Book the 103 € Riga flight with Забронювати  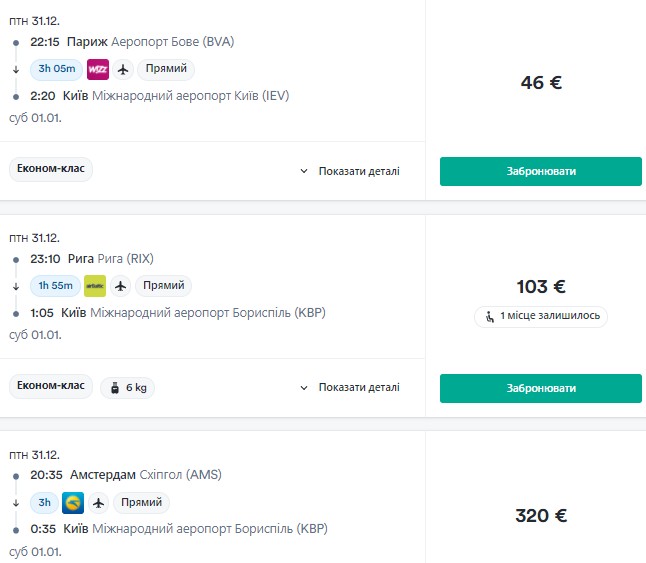[x=541, y=388]
